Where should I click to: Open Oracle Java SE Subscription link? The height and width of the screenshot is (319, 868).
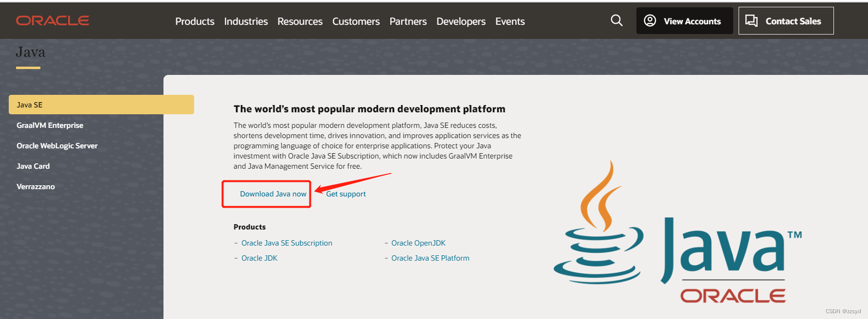click(287, 243)
